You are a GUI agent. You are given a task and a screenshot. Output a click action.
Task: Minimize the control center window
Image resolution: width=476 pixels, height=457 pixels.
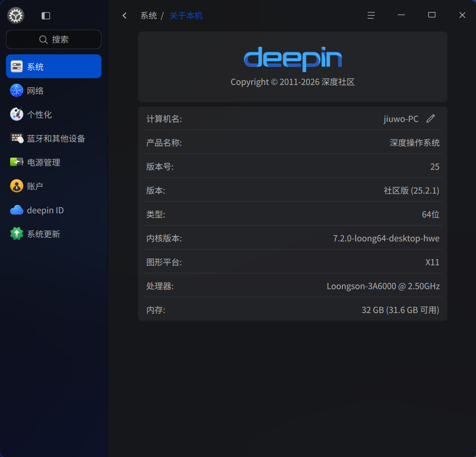tap(402, 15)
